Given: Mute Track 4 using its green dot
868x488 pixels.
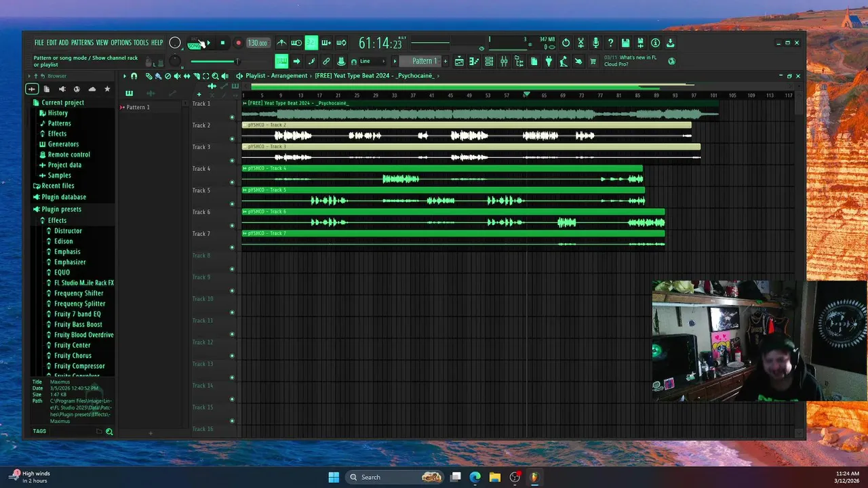Looking at the screenshot, I should 232,182.
